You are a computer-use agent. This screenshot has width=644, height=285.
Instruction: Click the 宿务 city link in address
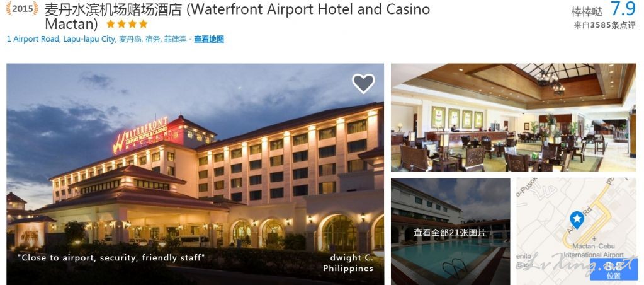click(152, 40)
